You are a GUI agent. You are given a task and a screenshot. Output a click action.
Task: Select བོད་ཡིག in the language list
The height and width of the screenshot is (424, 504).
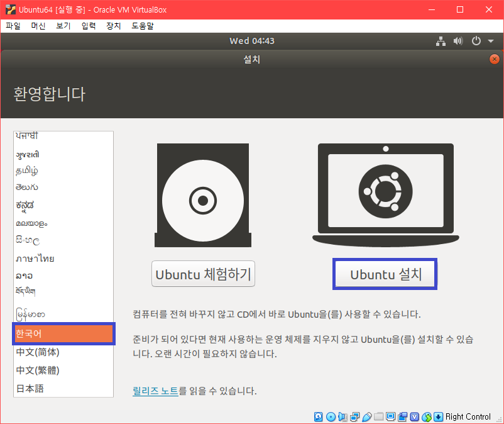click(x=63, y=291)
